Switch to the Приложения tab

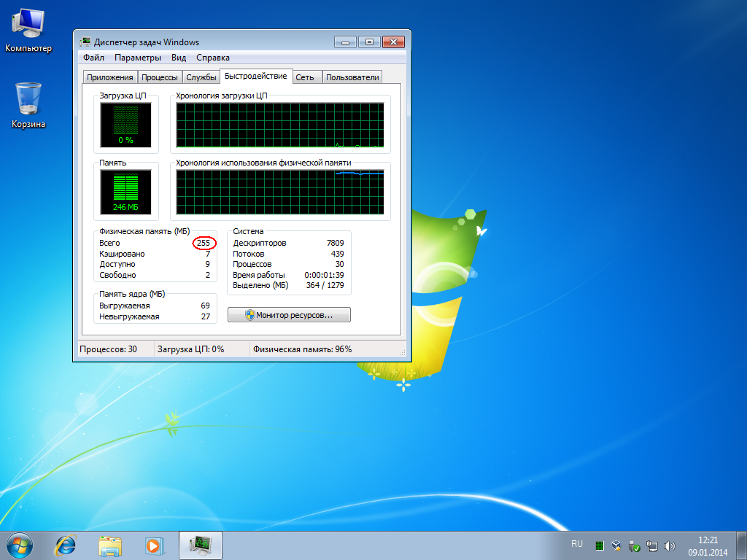(x=109, y=77)
